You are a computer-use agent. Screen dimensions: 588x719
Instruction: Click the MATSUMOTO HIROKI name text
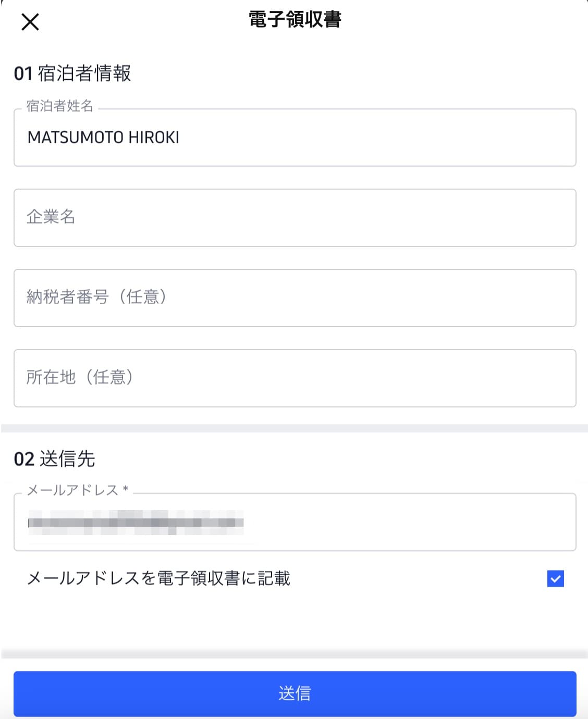point(103,138)
